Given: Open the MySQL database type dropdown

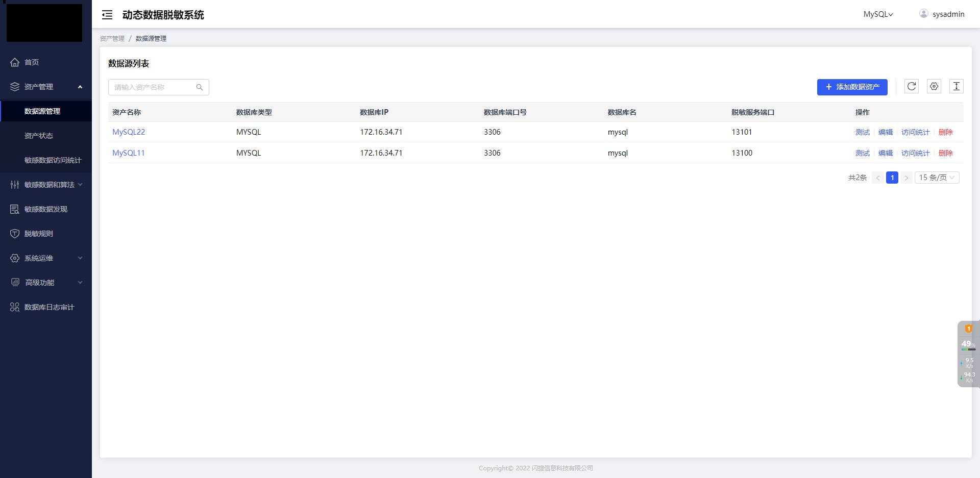Looking at the screenshot, I should pyautogui.click(x=878, y=14).
